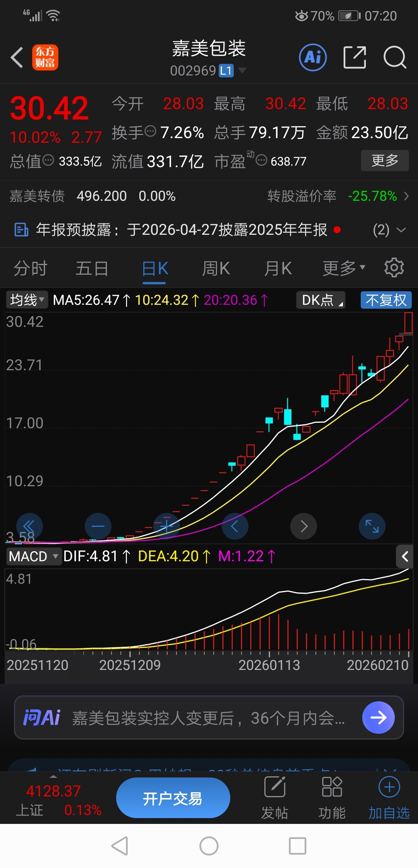
Task: Tap DEA:4.20 readout
Action: click(x=174, y=556)
